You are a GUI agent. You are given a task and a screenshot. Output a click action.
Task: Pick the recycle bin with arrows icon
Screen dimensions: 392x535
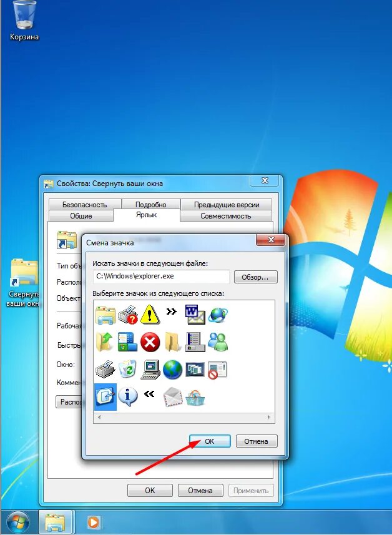pos(127,369)
